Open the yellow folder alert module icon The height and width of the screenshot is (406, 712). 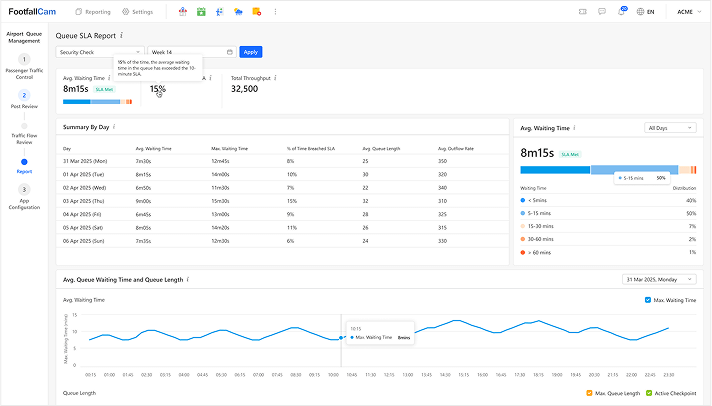[257, 12]
